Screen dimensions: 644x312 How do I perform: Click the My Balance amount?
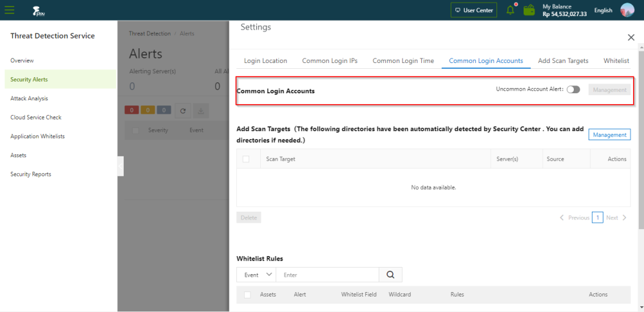pyautogui.click(x=564, y=14)
